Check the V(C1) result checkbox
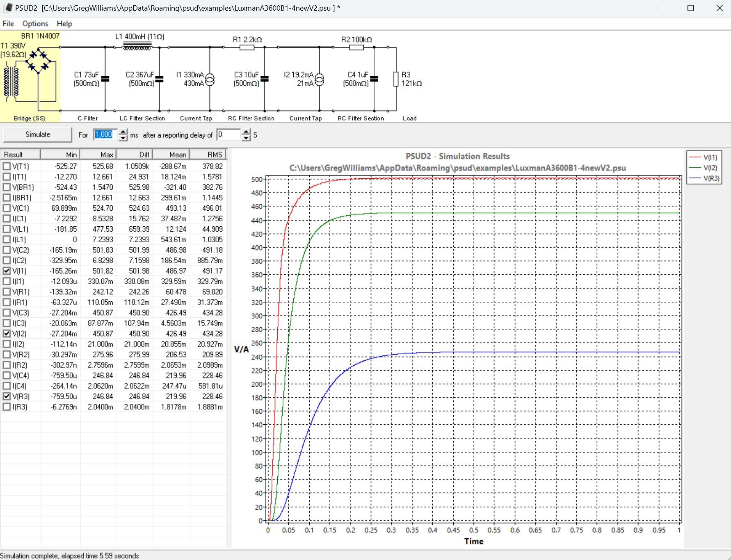The height and width of the screenshot is (560, 731). (7, 208)
